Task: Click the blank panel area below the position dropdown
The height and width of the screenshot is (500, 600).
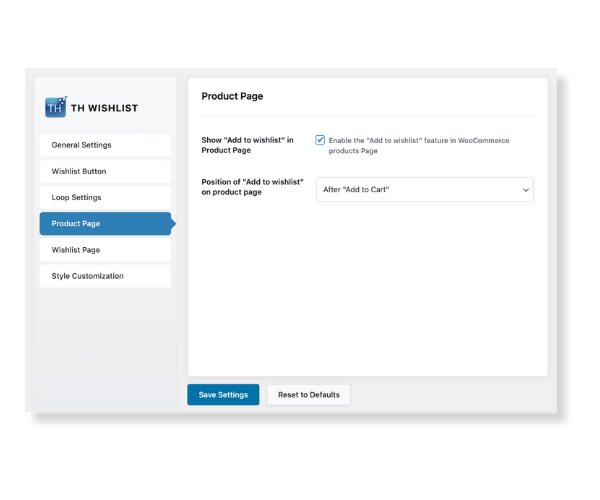Action: tap(367, 290)
